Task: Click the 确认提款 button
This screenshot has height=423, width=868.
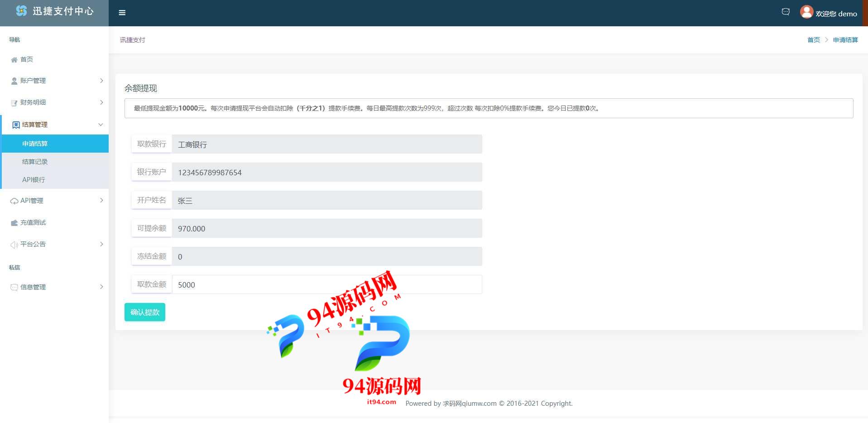Action: click(x=145, y=312)
